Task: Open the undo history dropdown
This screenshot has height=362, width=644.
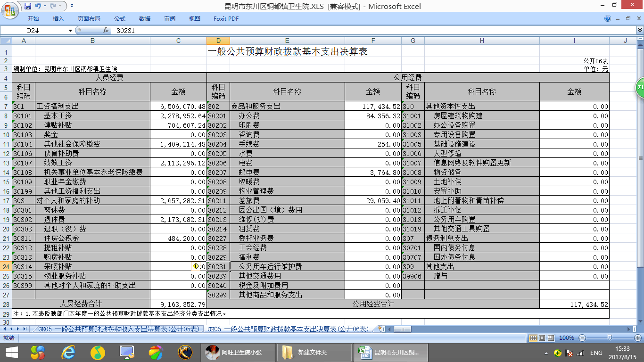Action: (x=44, y=6)
